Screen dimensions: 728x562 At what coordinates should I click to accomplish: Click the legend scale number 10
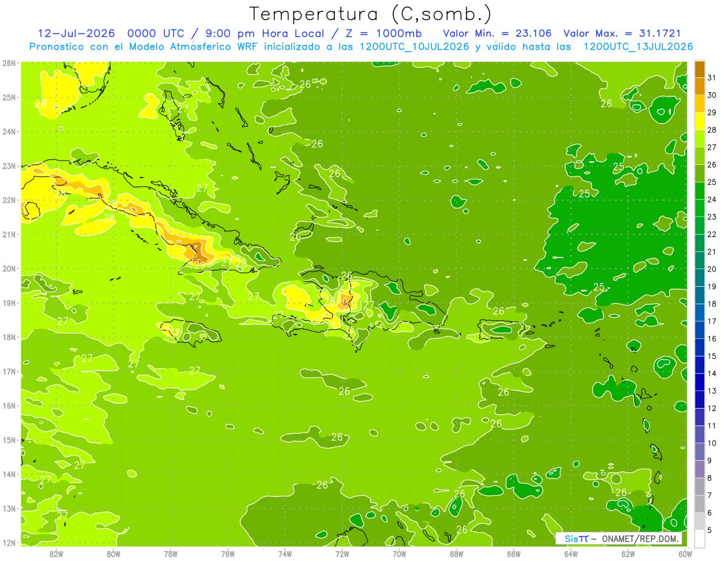712,443
